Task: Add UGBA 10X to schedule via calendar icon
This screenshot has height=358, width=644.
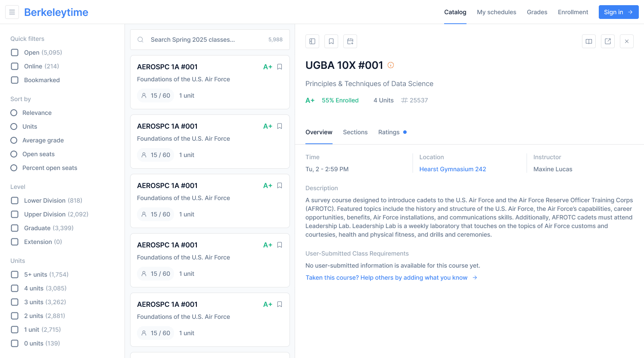Action: pos(350,41)
